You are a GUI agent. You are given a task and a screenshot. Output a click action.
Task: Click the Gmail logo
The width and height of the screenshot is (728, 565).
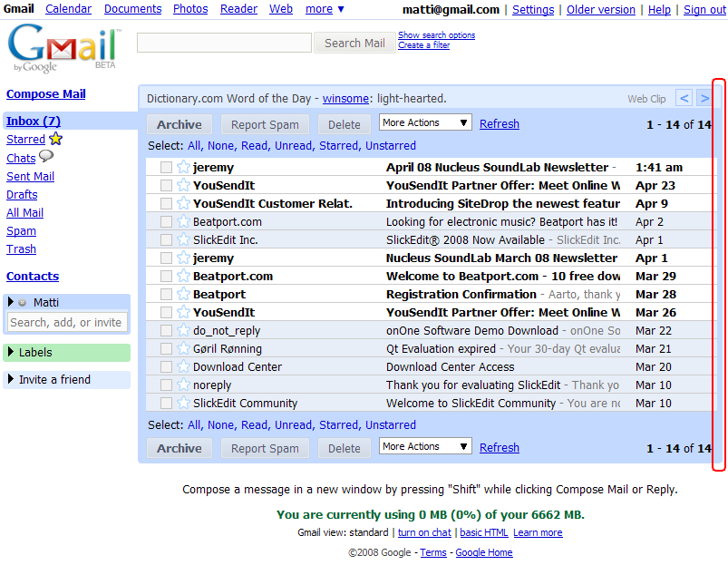click(64, 48)
